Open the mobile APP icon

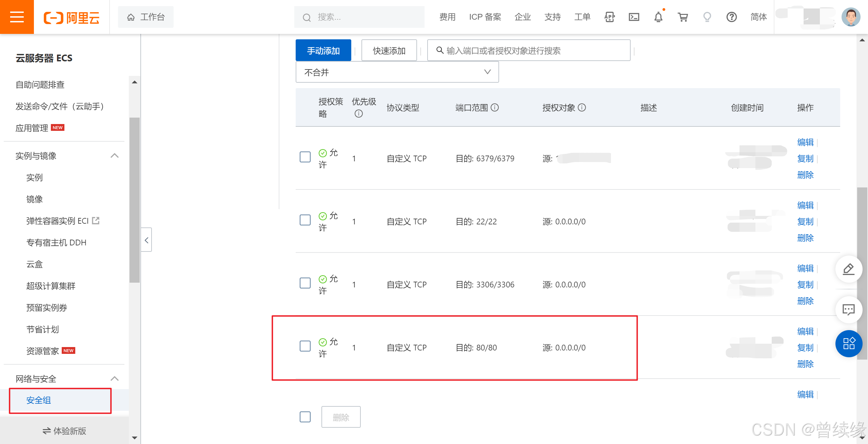609,17
